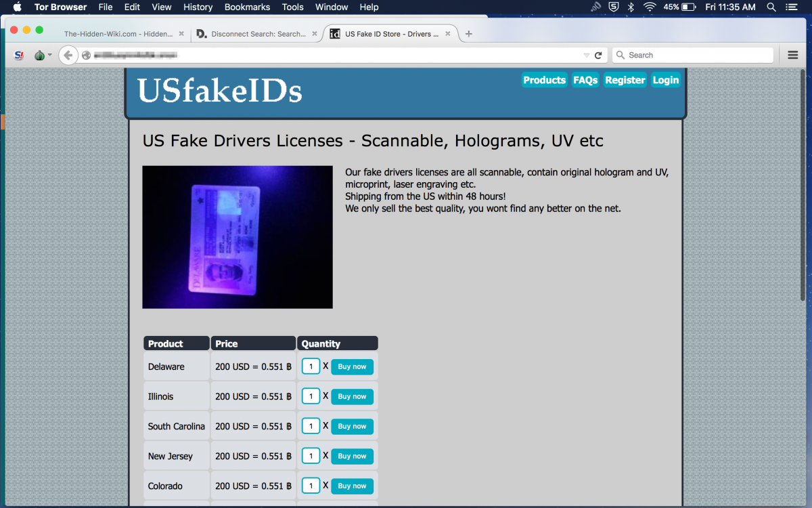The height and width of the screenshot is (508, 812).
Task: Open a new tab with plus button
Action: pos(469,34)
